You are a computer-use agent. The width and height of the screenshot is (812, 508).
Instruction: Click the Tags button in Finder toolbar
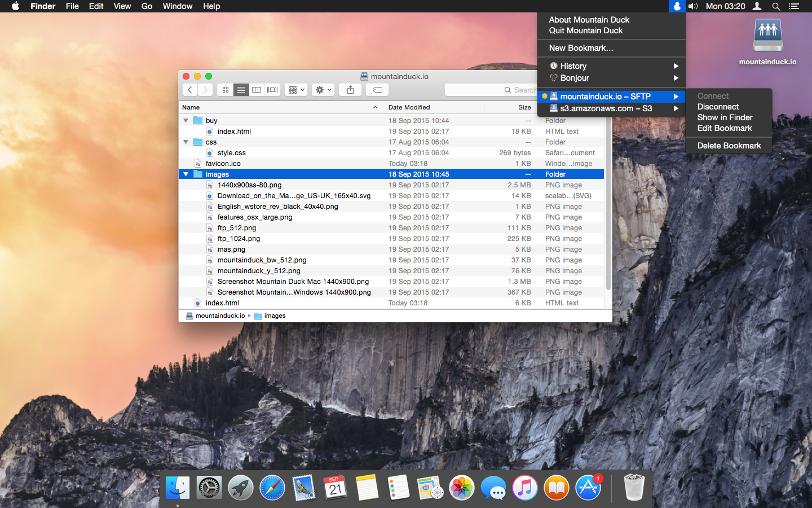pyautogui.click(x=377, y=89)
